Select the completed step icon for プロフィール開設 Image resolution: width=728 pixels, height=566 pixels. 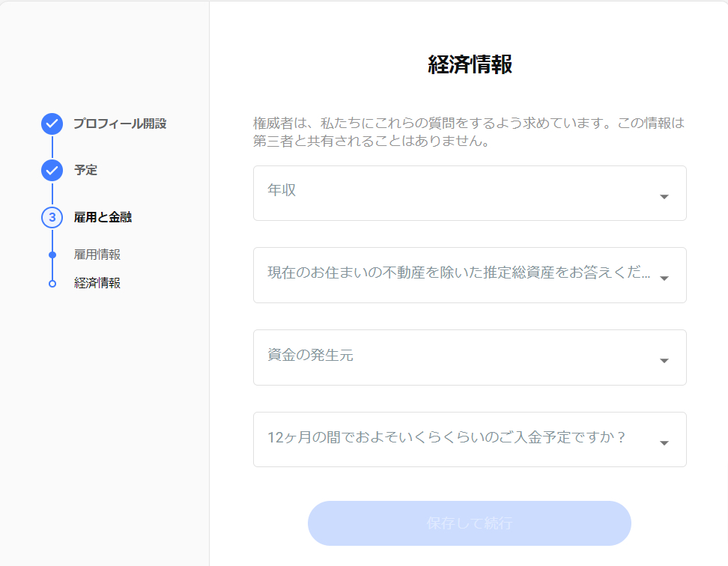point(52,124)
